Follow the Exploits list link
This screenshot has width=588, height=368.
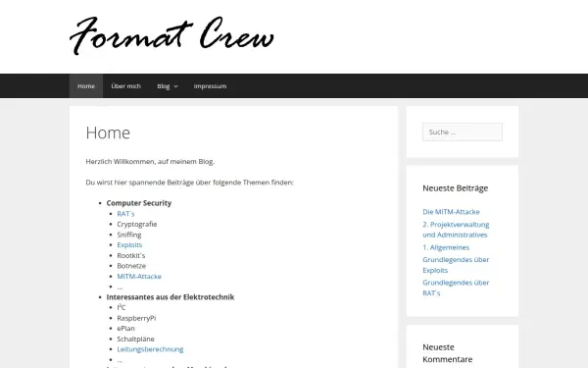(129, 244)
